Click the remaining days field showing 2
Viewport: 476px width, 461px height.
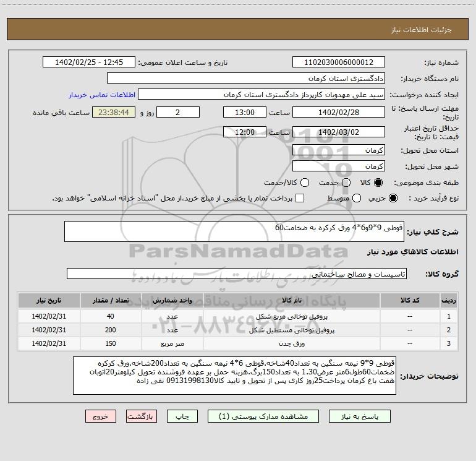click(x=178, y=112)
